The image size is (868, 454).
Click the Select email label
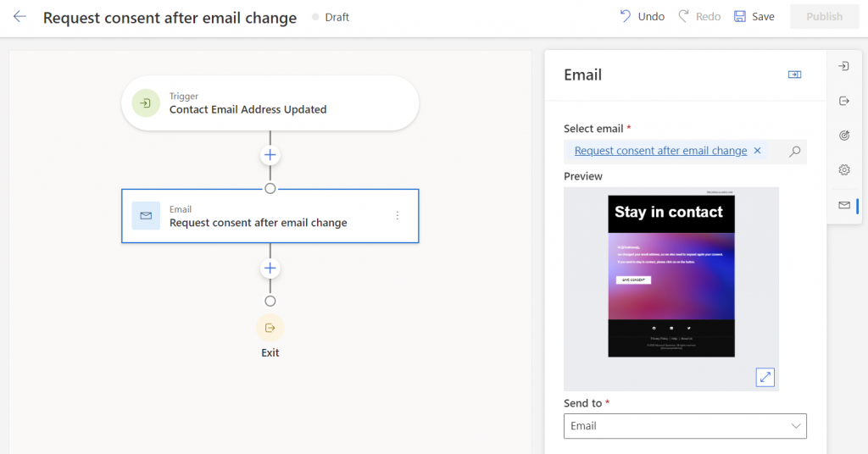click(x=593, y=128)
